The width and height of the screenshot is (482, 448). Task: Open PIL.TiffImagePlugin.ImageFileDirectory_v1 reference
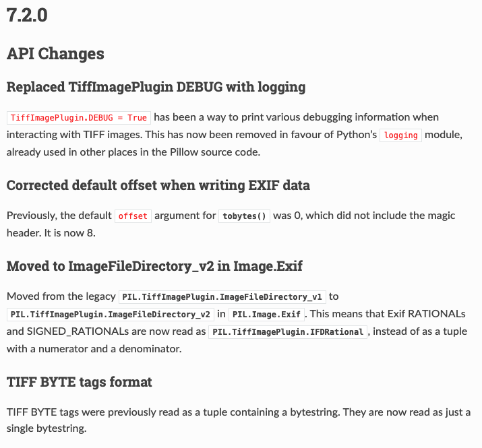pos(222,297)
